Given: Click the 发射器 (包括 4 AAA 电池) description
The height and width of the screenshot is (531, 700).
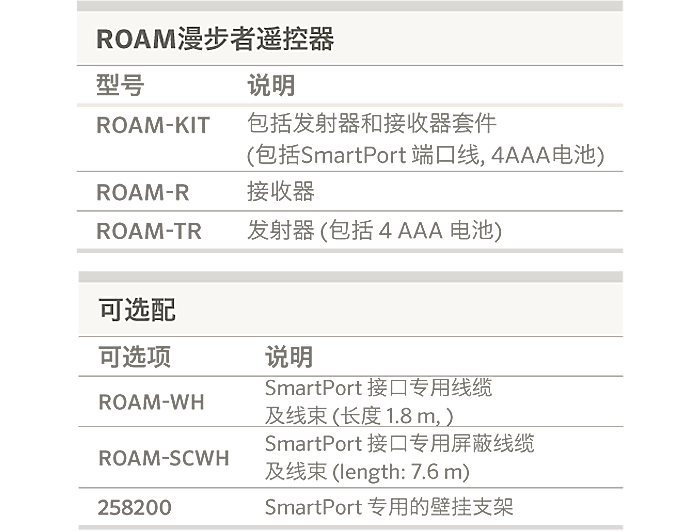Looking at the screenshot, I should 374,231.
